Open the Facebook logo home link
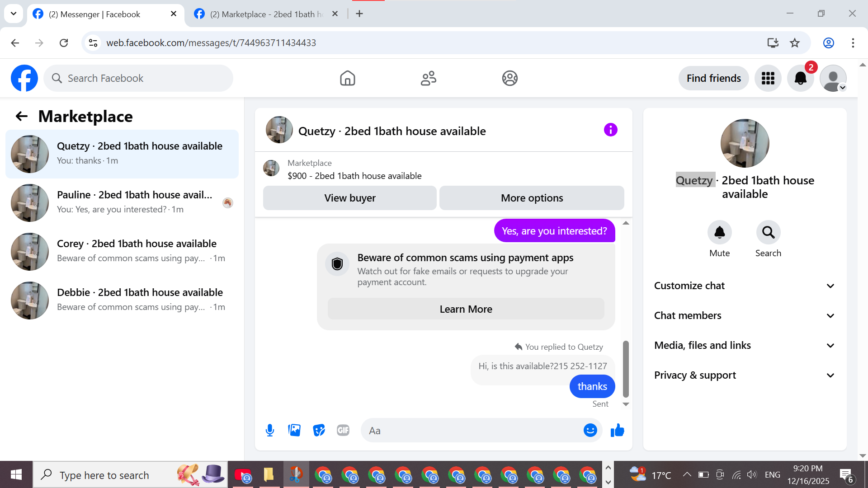This screenshot has width=868, height=488. click(24, 78)
